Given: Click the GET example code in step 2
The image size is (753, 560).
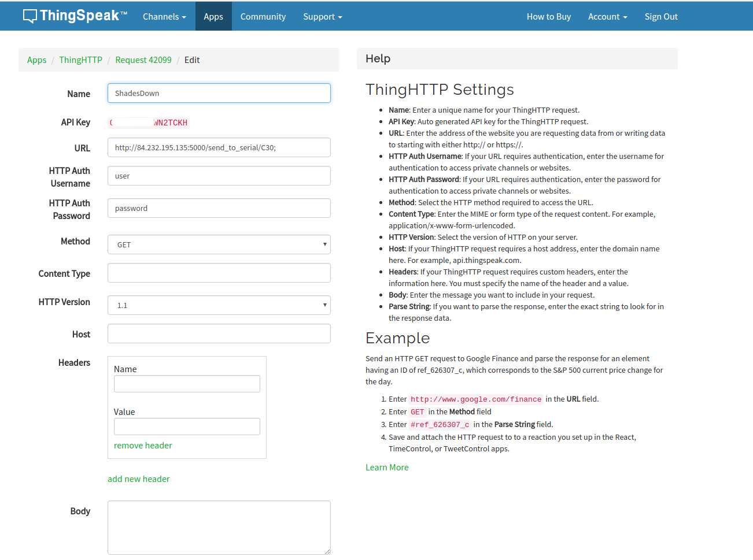Looking at the screenshot, I should click(418, 412).
